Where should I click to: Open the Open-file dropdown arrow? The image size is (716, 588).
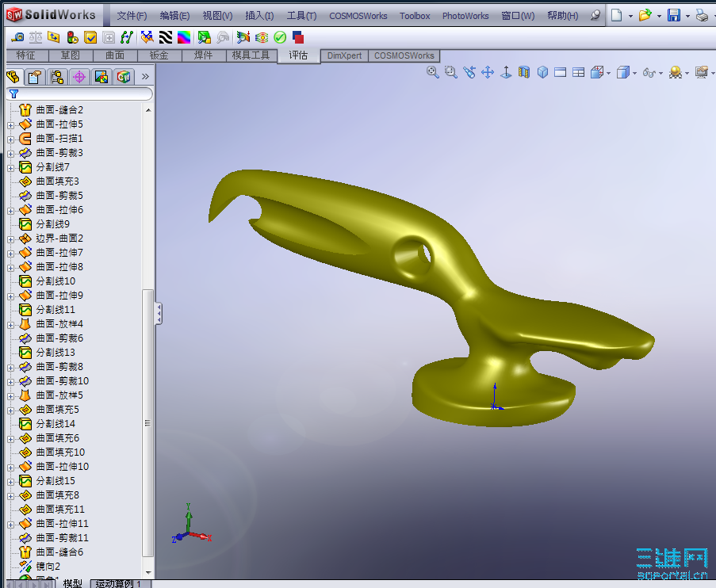tap(659, 16)
